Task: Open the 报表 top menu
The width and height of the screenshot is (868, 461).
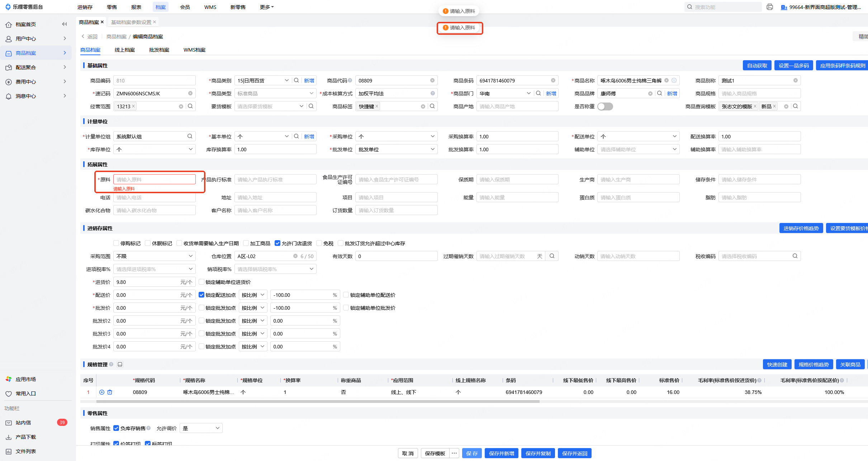Action: (x=136, y=7)
